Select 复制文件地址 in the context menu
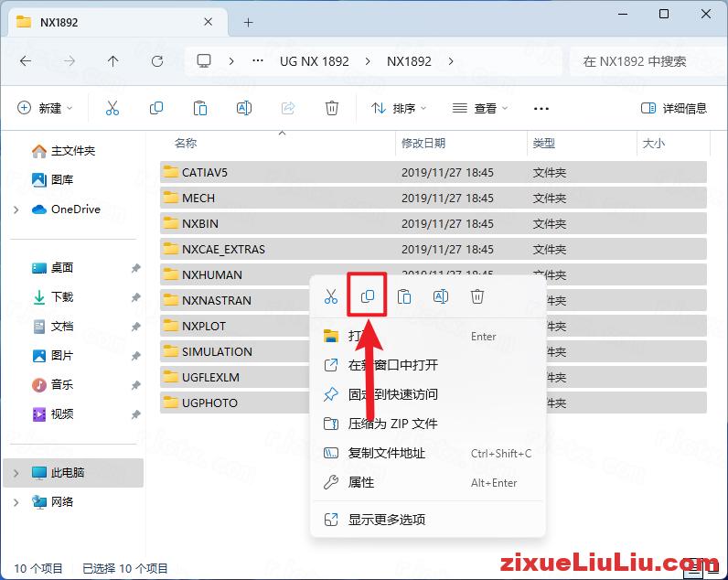This screenshot has width=728, height=580. pyautogui.click(x=427, y=453)
